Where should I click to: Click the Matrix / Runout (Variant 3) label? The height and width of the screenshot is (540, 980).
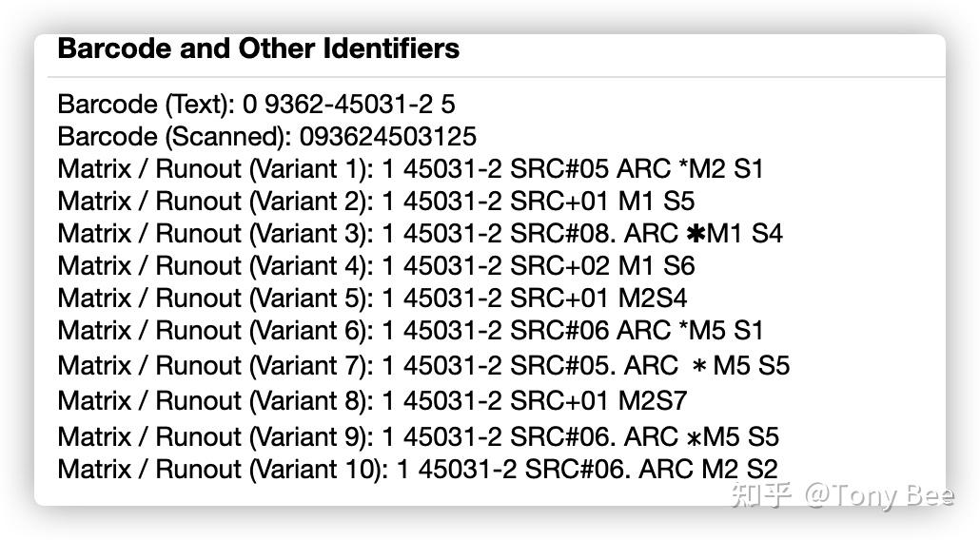[216, 233]
